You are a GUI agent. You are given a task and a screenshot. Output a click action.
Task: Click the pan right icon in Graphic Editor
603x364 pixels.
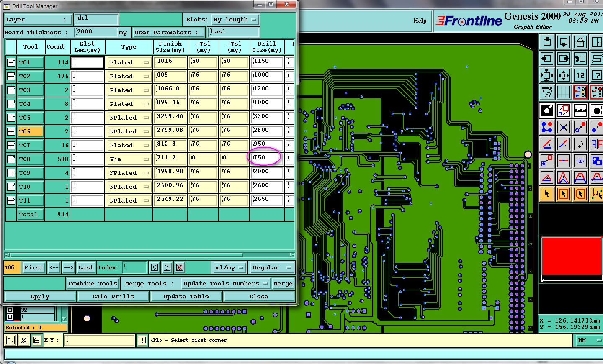(x=564, y=59)
